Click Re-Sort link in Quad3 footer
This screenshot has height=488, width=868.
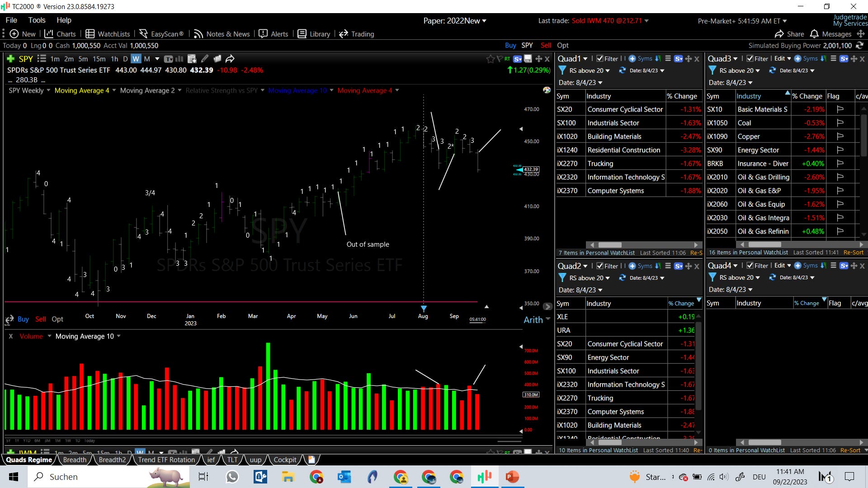[854, 253]
